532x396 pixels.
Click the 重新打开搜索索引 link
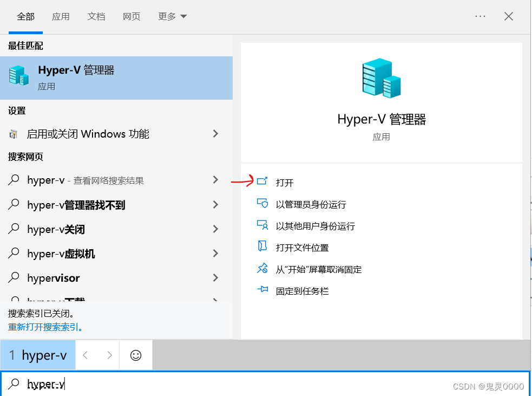[45, 327]
